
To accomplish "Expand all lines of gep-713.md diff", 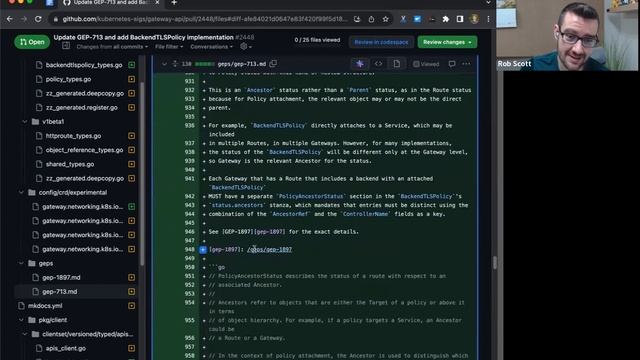I will (x=175, y=64).
